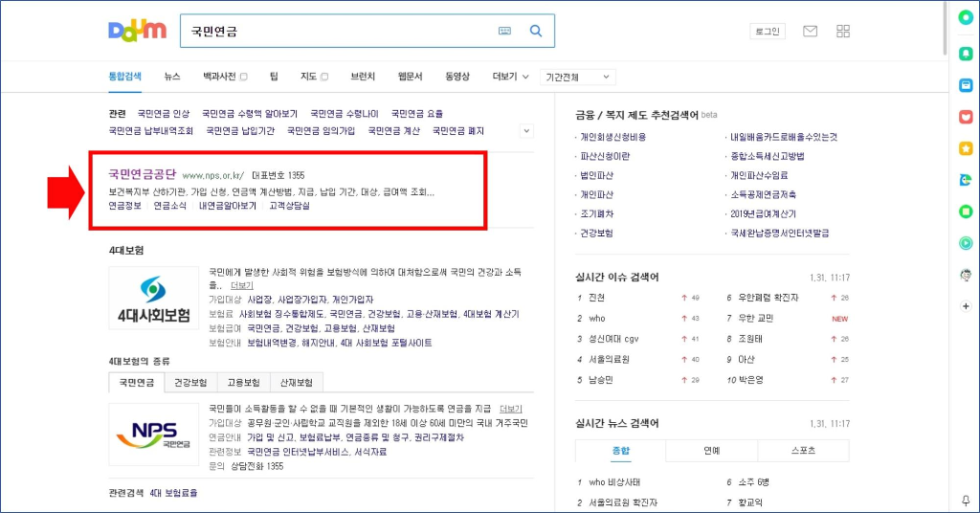Click trending keyword 박은영
This screenshot has width=980, height=513.
click(x=750, y=380)
